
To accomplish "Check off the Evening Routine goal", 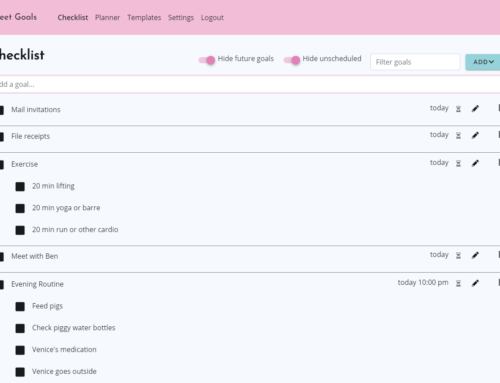I will click(x=2, y=285).
